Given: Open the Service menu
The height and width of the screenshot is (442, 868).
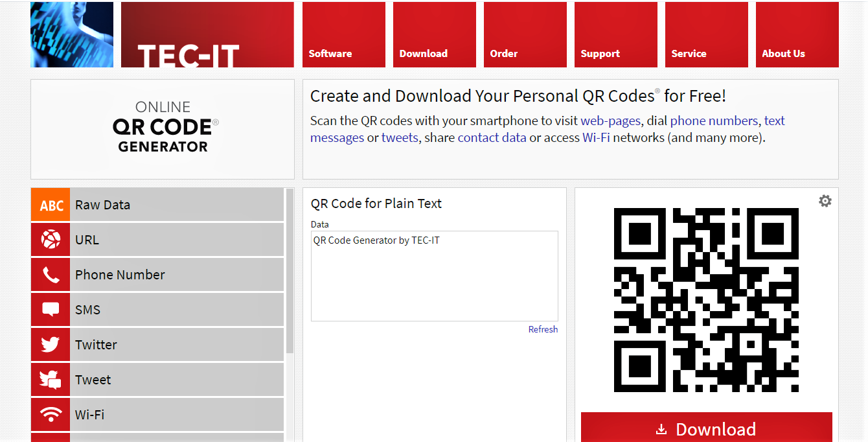Looking at the screenshot, I should tap(707, 34).
